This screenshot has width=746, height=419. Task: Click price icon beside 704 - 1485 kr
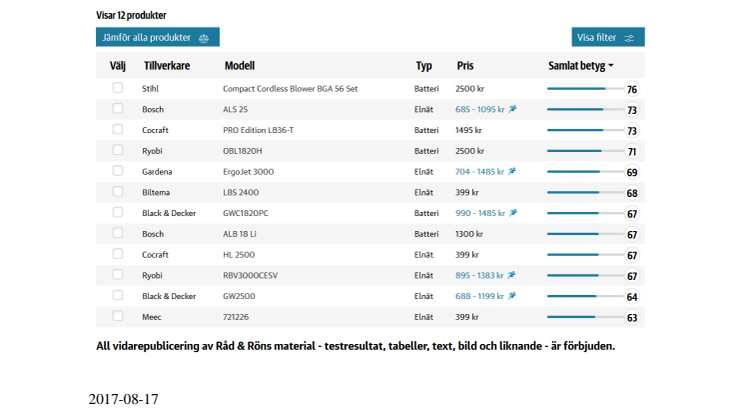512,171
